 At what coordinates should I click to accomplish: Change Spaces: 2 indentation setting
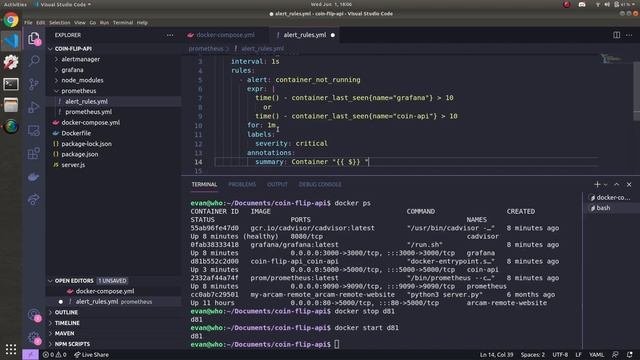[533, 355]
